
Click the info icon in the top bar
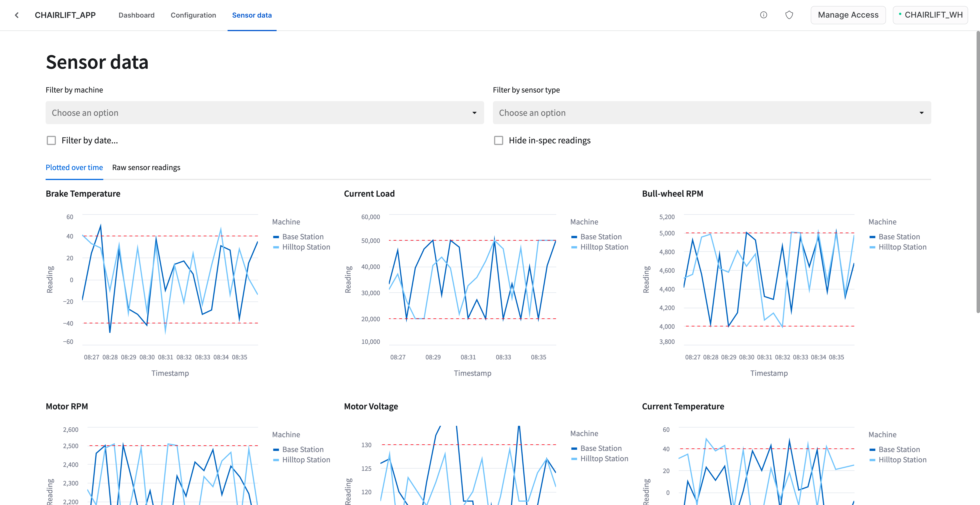[x=764, y=15]
